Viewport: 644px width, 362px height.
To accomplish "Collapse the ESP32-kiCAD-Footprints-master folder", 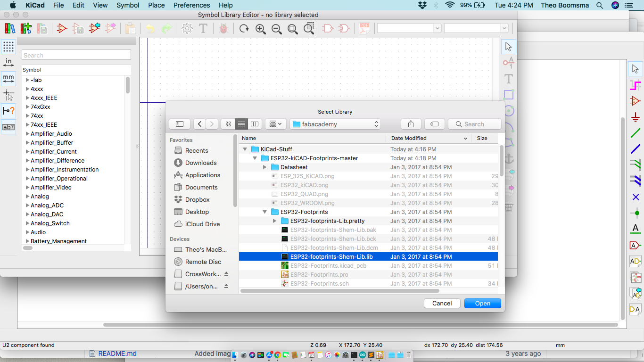I will coord(255,158).
